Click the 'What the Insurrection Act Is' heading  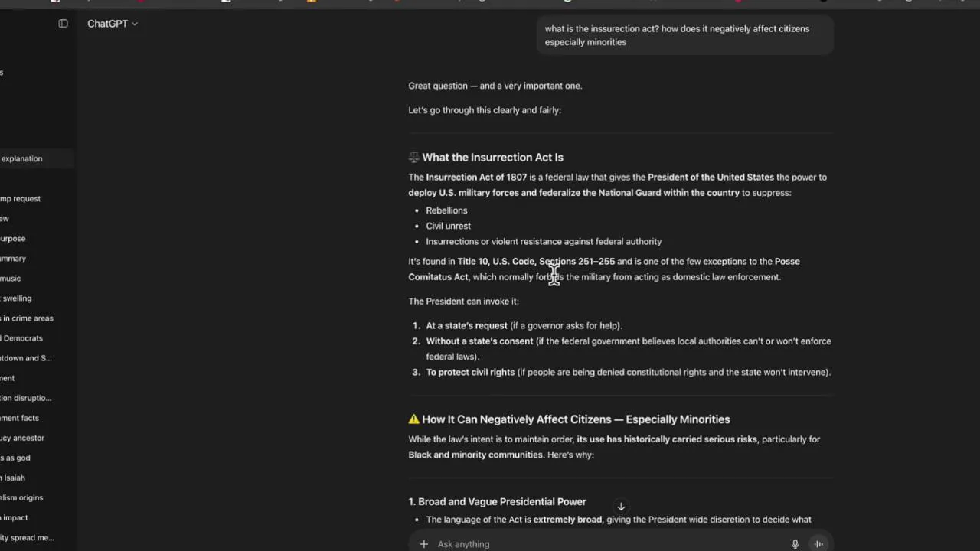pyautogui.click(x=492, y=157)
